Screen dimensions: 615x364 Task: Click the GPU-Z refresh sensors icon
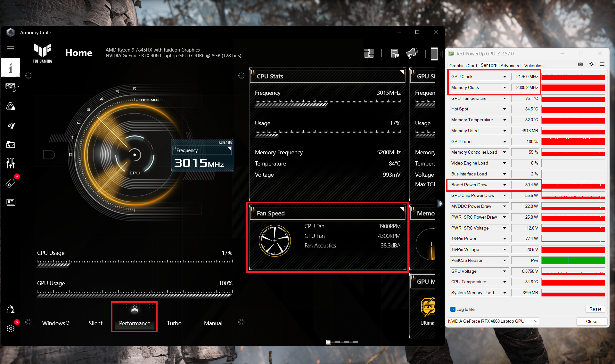point(591,64)
